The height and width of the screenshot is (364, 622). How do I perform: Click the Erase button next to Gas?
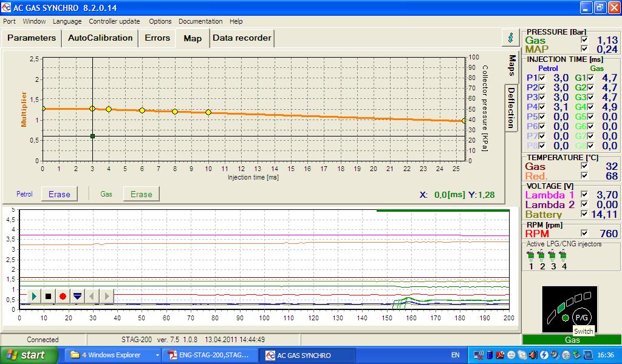click(x=141, y=194)
